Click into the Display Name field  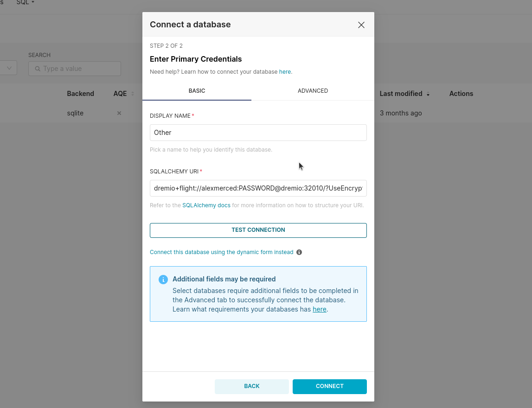tap(258, 133)
